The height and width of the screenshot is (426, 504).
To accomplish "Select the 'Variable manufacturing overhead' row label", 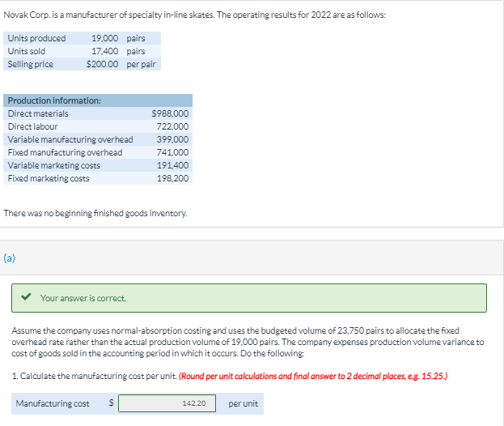I will 70,139.
